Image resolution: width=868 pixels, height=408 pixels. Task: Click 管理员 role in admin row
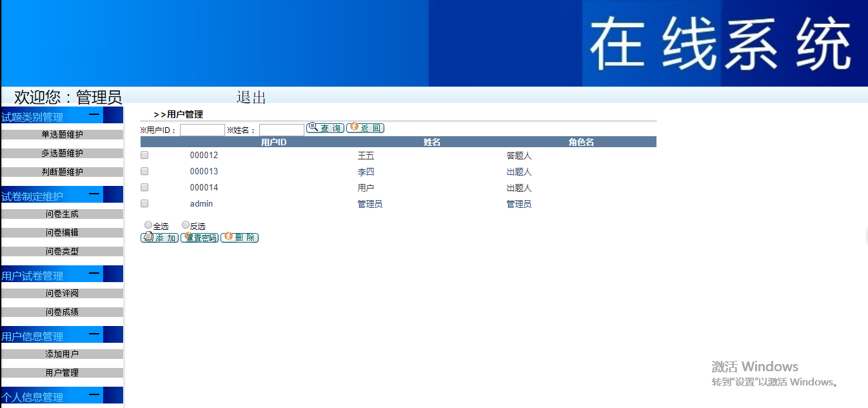(519, 204)
